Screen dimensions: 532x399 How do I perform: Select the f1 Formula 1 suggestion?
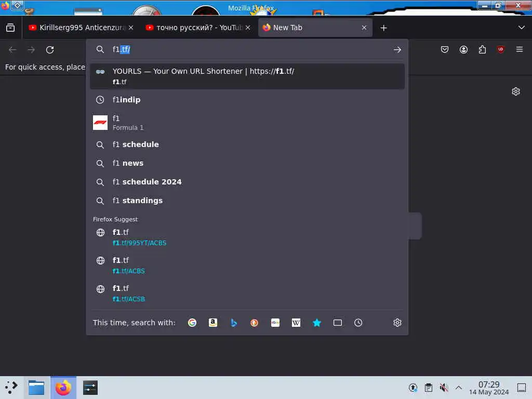point(247,123)
